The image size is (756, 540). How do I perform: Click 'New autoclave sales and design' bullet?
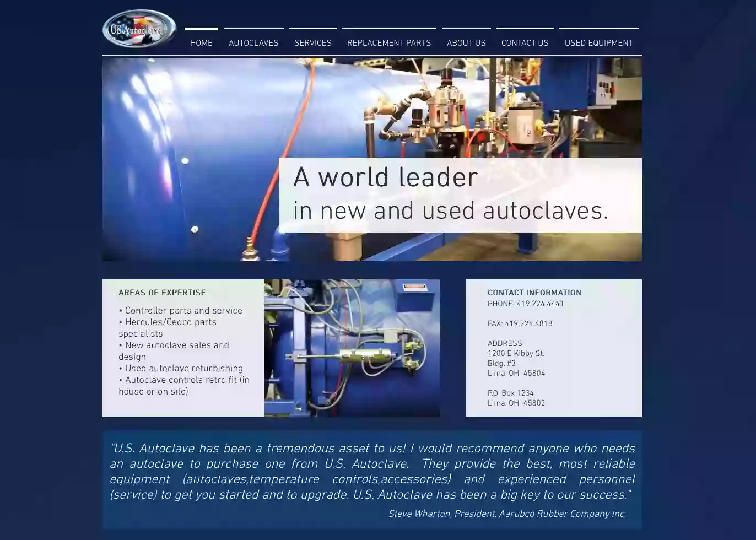click(x=174, y=351)
